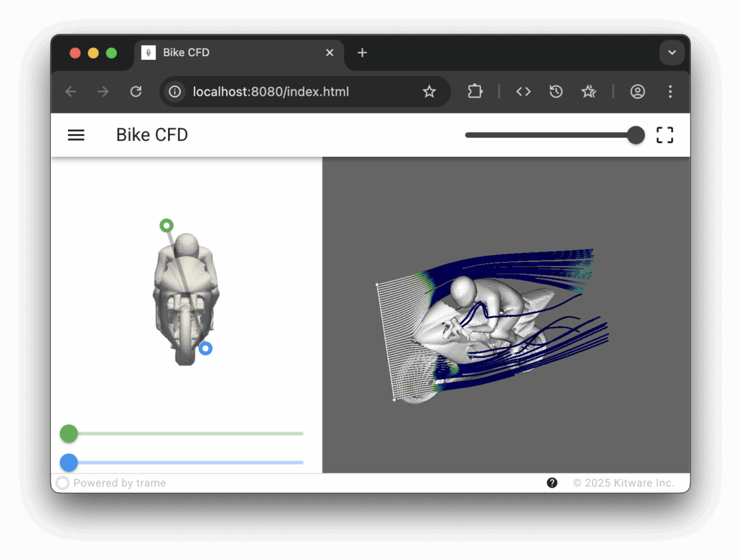Click the localhost address bar URL

pos(272,92)
